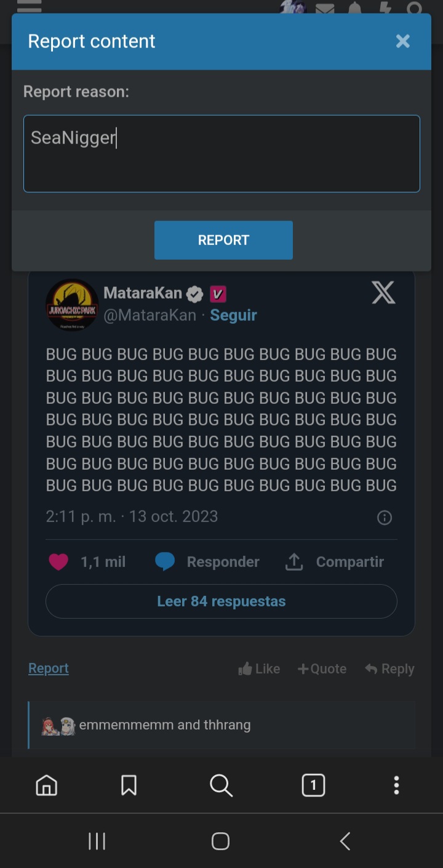Open tweet info circle icon
443x868 pixels.
coord(385,518)
